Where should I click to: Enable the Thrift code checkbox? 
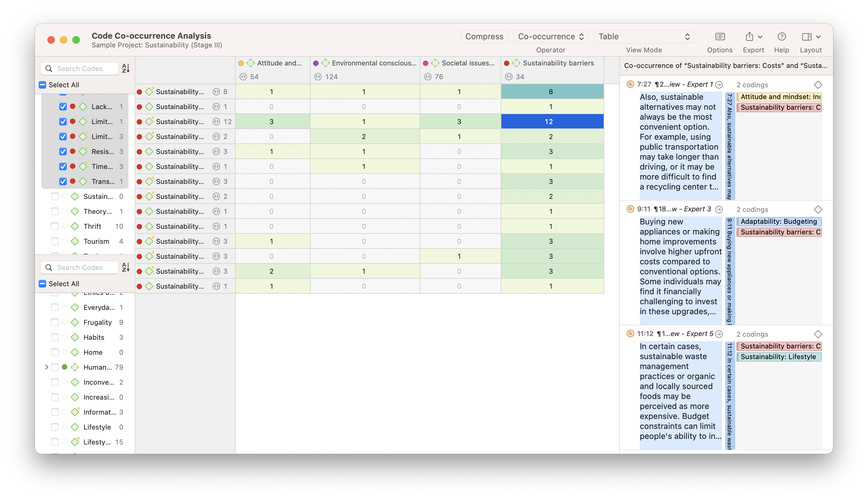55,226
